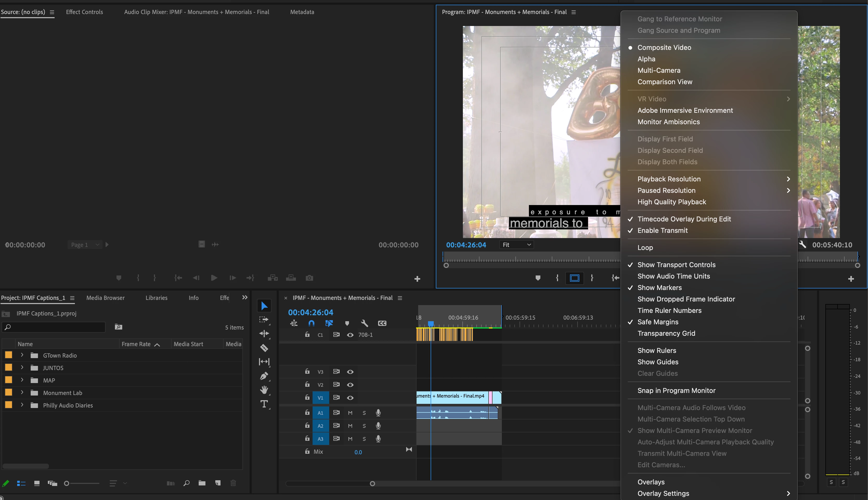
Task: Click the Loop menu option
Action: tap(645, 248)
